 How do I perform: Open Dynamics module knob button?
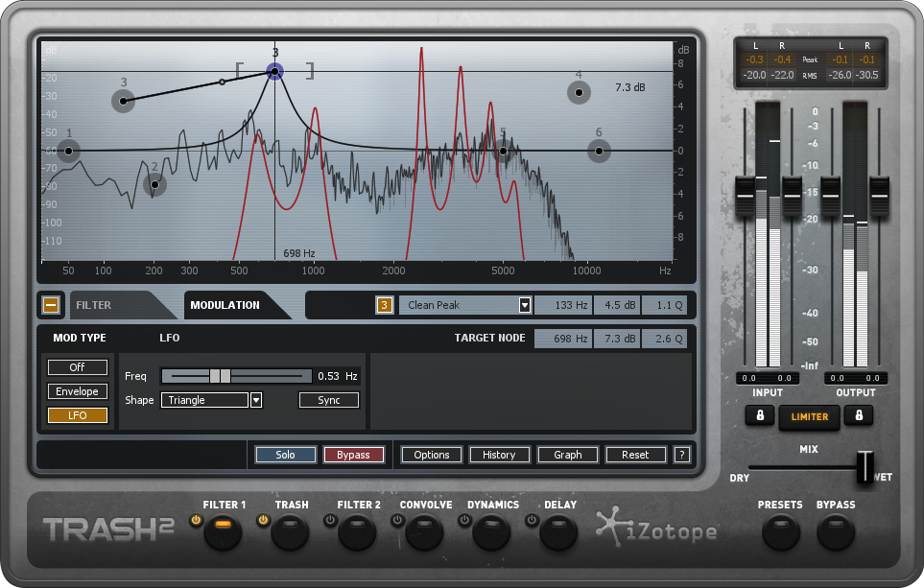tap(491, 532)
